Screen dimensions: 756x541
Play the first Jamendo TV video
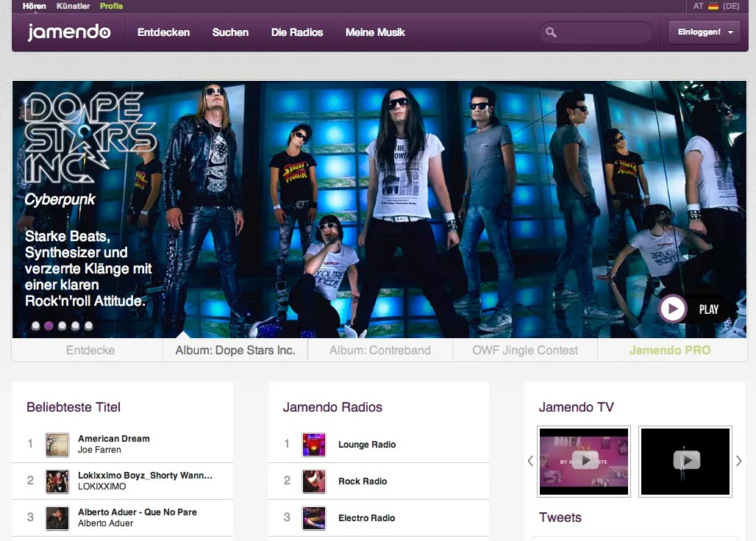[585, 460]
